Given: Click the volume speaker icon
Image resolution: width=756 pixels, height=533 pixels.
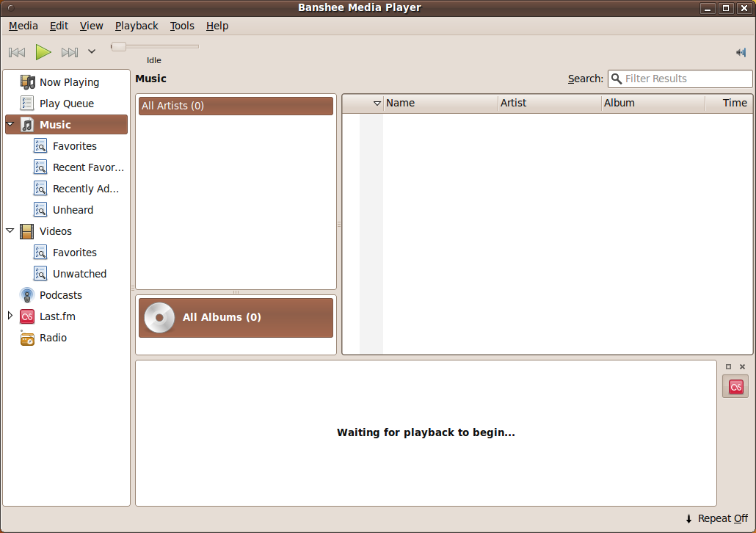Looking at the screenshot, I should (741, 52).
